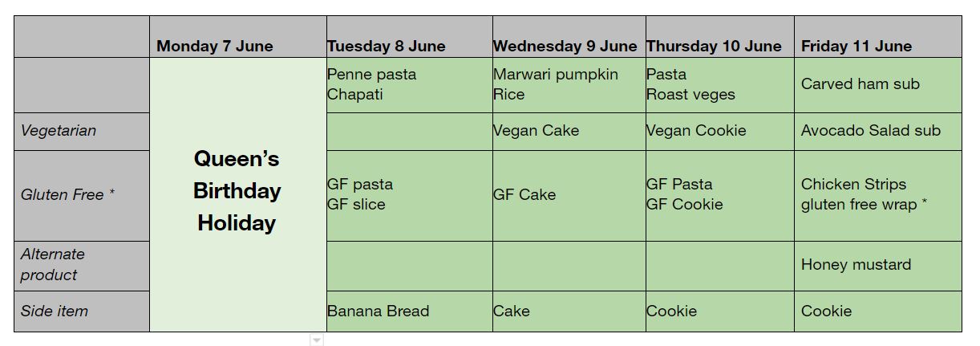This screenshot has height=346, width=980.
Task: Select the Gluten Free row label
Action: [82, 196]
